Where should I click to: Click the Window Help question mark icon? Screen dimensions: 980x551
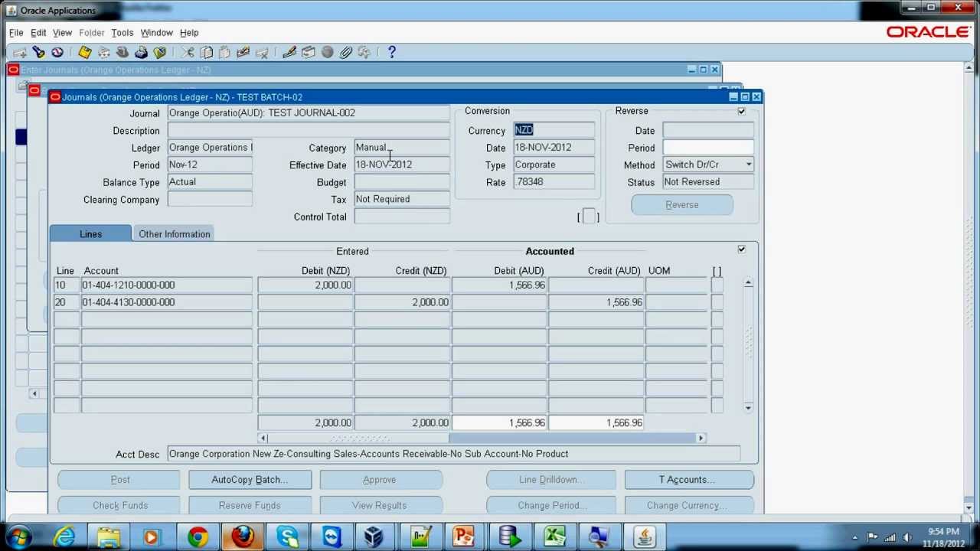tap(392, 52)
